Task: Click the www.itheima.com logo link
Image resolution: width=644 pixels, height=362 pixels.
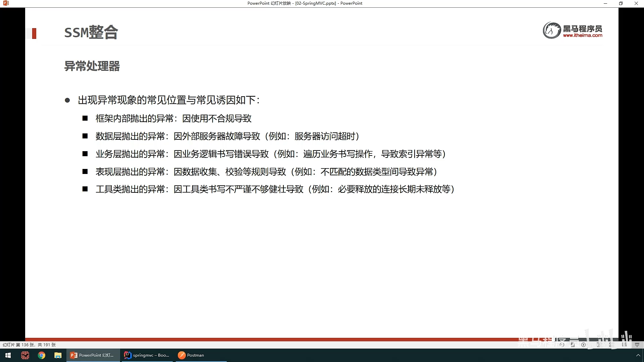Action: coord(582,35)
